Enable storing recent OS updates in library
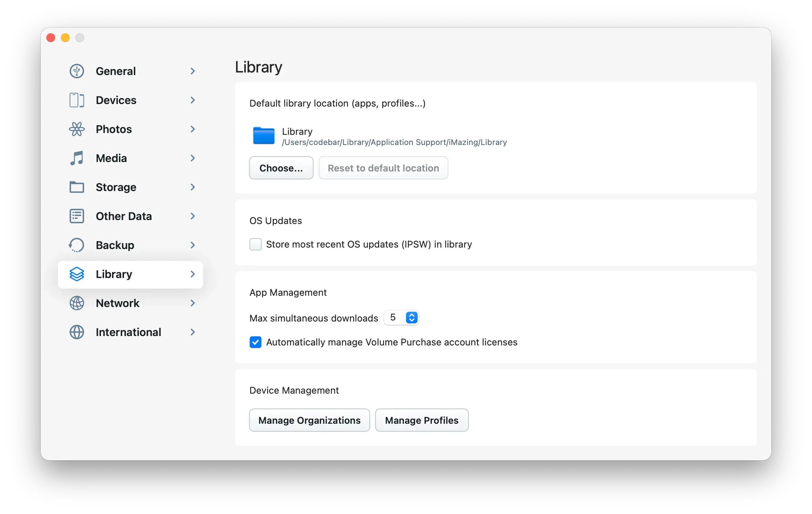 256,244
